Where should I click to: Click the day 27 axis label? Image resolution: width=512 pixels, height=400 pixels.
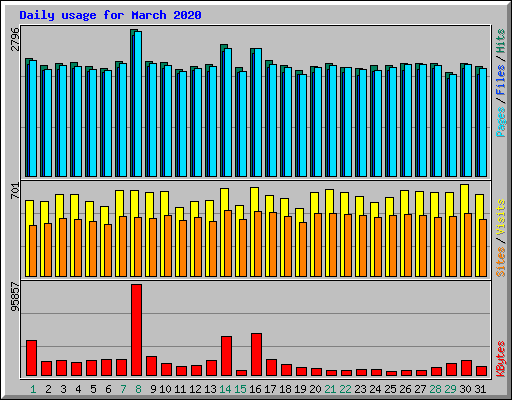[420, 389]
